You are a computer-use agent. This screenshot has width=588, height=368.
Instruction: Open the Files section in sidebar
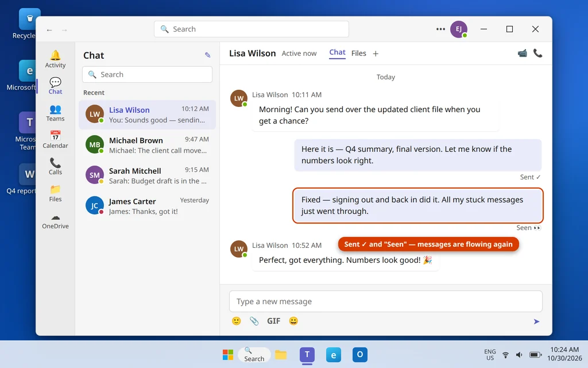pos(55,193)
